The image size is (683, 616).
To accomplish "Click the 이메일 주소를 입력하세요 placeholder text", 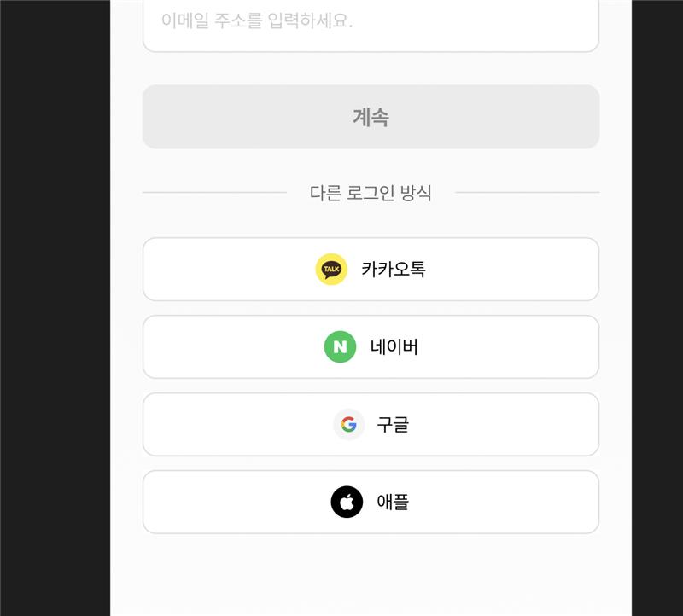I will pos(257,20).
